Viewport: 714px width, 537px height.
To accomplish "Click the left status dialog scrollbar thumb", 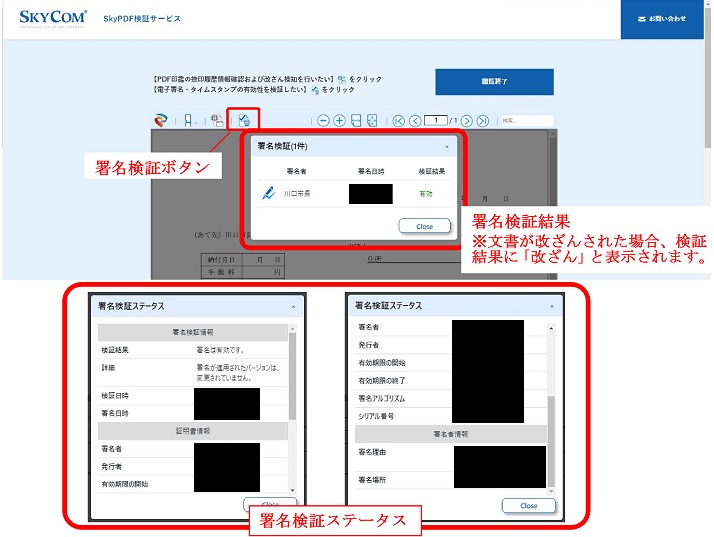I will coord(292,376).
